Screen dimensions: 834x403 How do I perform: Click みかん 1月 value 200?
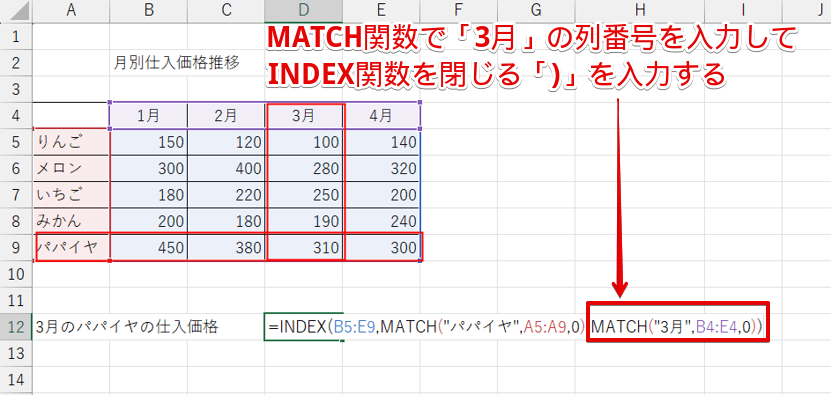pos(148,221)
